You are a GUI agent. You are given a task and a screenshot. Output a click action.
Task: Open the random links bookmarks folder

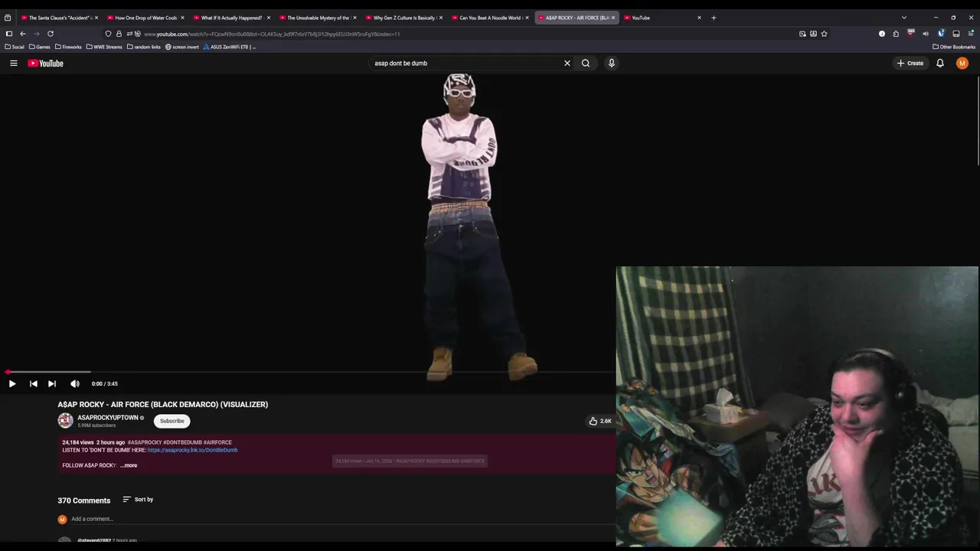click(x=143, y=47)
